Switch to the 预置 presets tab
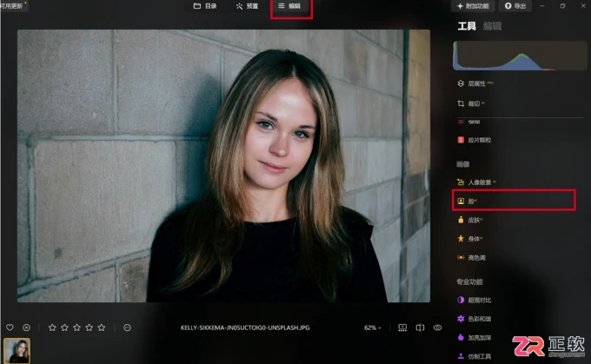The image size is (591, 364). click(247, 6)
